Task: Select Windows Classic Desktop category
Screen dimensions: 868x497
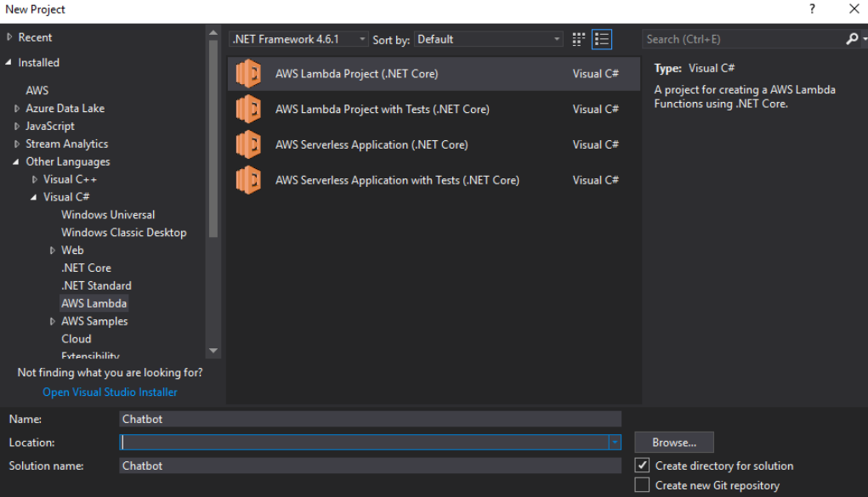Action: [124, 233]
